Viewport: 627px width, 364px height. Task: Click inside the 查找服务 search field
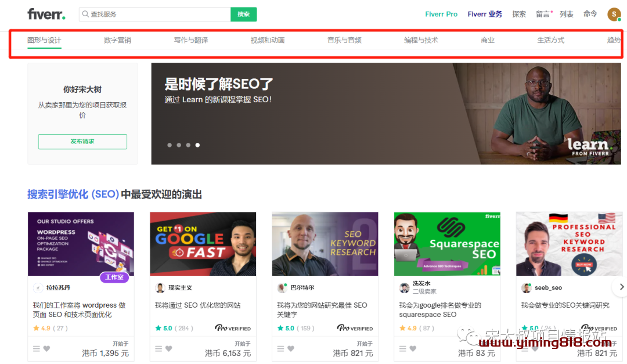click(145, 13)
